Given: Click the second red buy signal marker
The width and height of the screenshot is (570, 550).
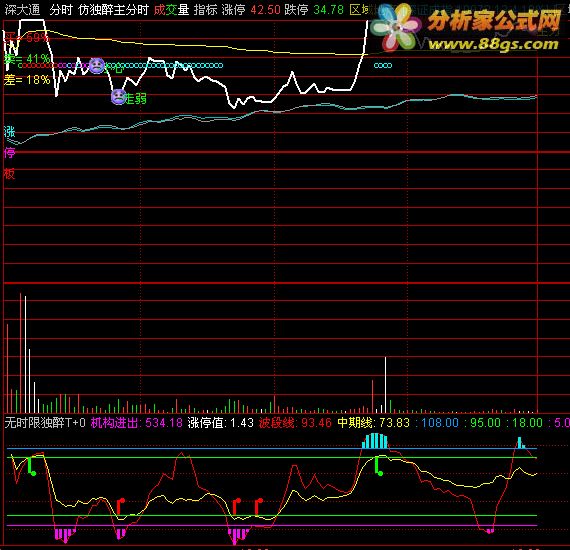Looking at the screenshot, I should tap(237, 506).
